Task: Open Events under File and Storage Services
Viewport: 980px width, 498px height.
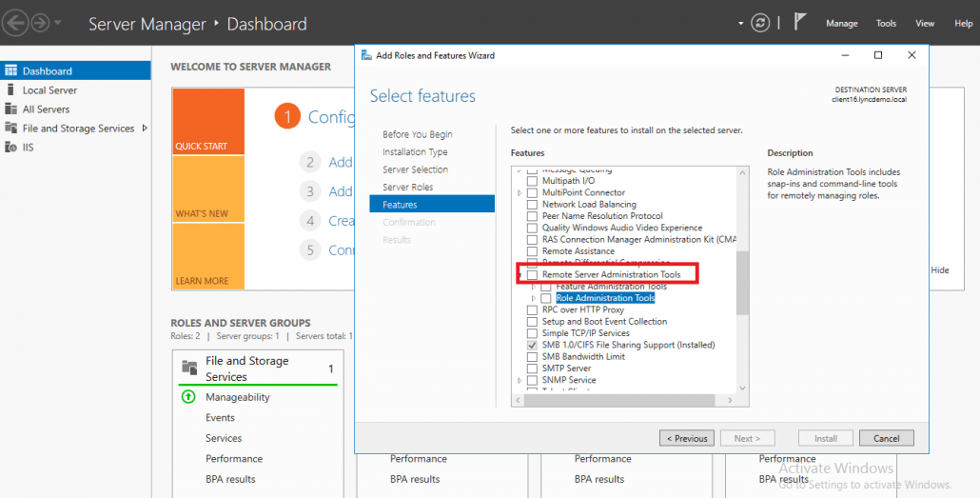Action: tap(220, 417)
